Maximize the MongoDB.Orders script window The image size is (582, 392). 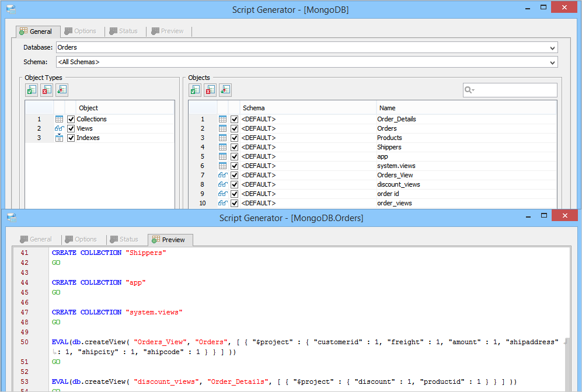pos(544,215)
